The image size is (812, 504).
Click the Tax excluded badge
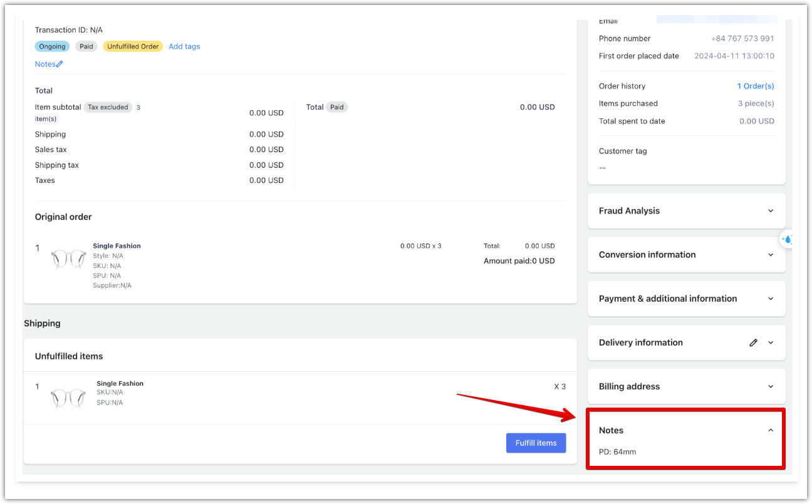[108, 107]
